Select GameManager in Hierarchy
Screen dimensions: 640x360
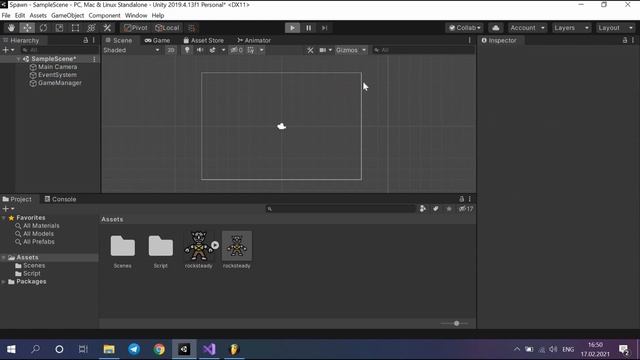coord(59,83)
